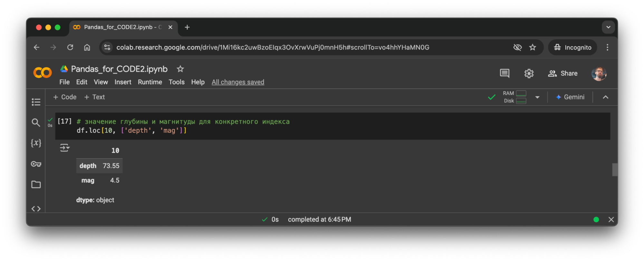Star the Pandas_for_CODE2.ipynb notebook
The height and width of the screenshot is (261, 644).
180,69
